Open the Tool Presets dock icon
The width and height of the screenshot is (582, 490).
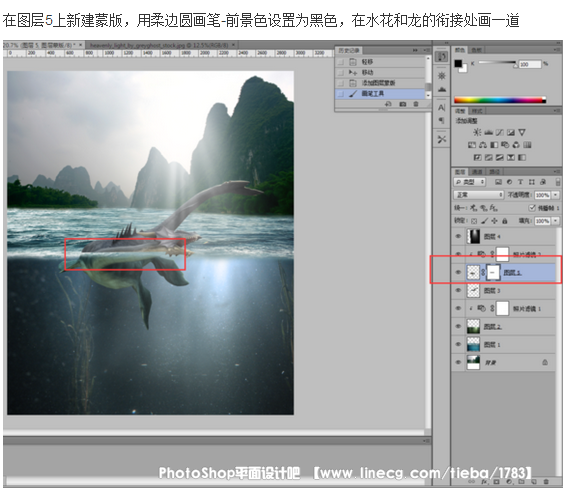[x=441, y=139]
